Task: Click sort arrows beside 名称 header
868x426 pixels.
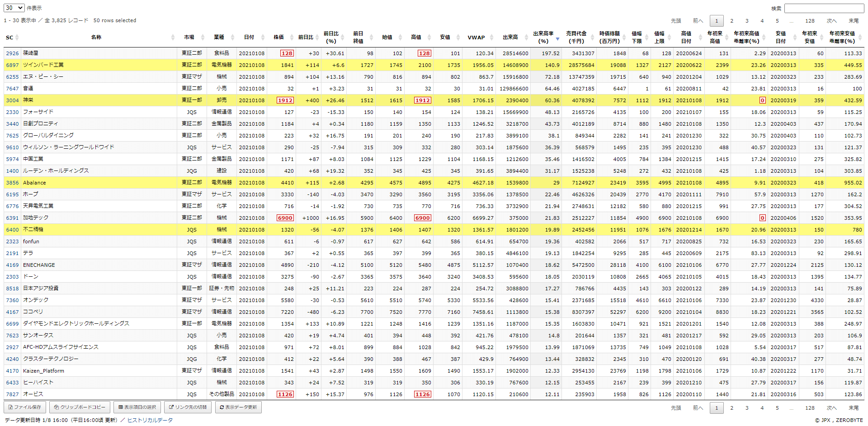Action: click(x=173, y=38)
